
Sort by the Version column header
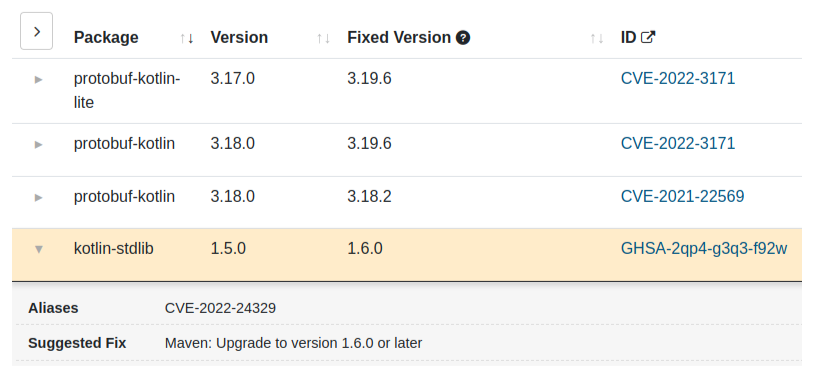tap(239, 37)
